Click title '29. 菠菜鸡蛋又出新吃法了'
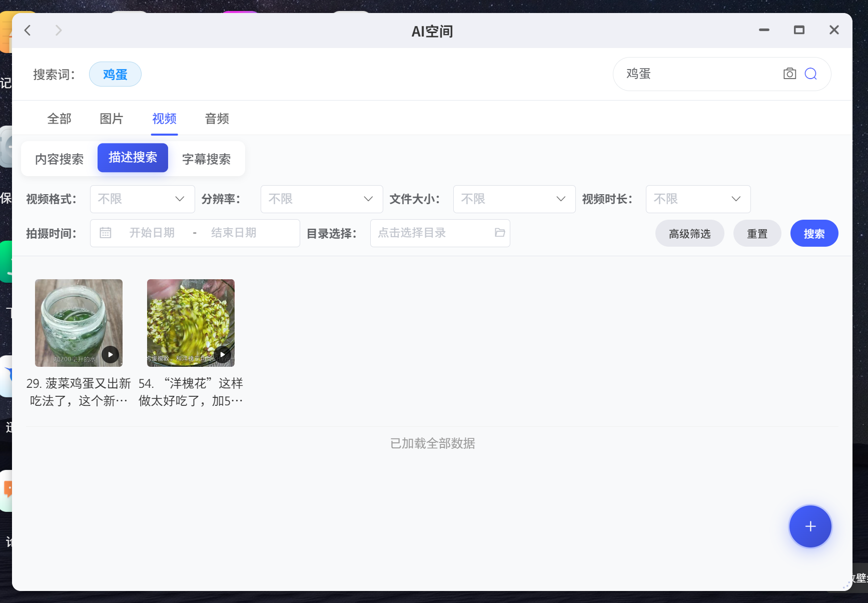The image size is (868, 603). pyautogui.click(x=79, y=392)
